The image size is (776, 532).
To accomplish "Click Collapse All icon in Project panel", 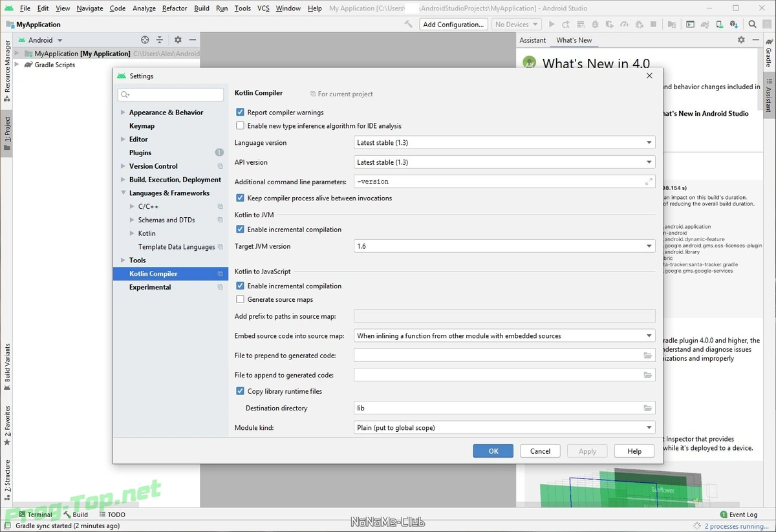I will pyautogui.click(x=160, y=40).
